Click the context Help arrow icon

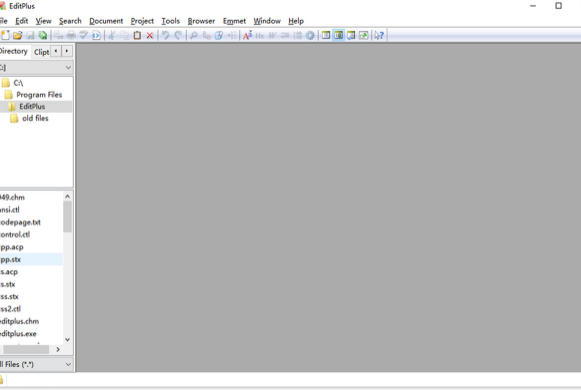pos(379,36)
